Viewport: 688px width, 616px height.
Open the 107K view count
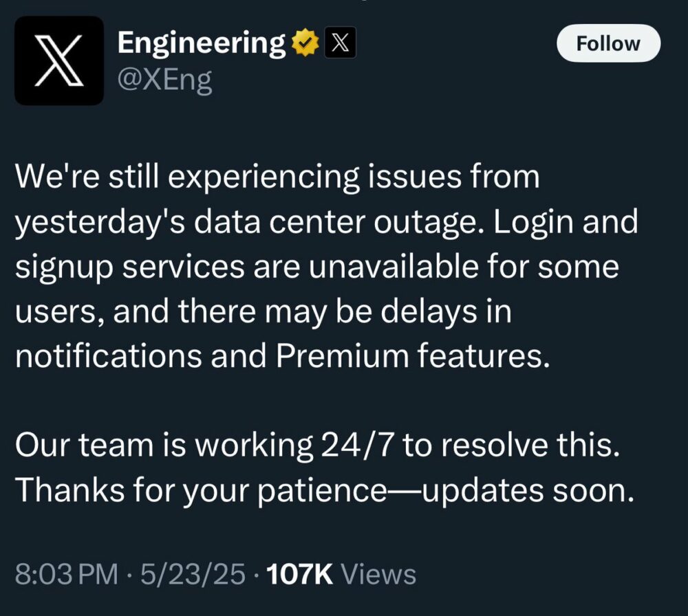[x=300, y=574]
